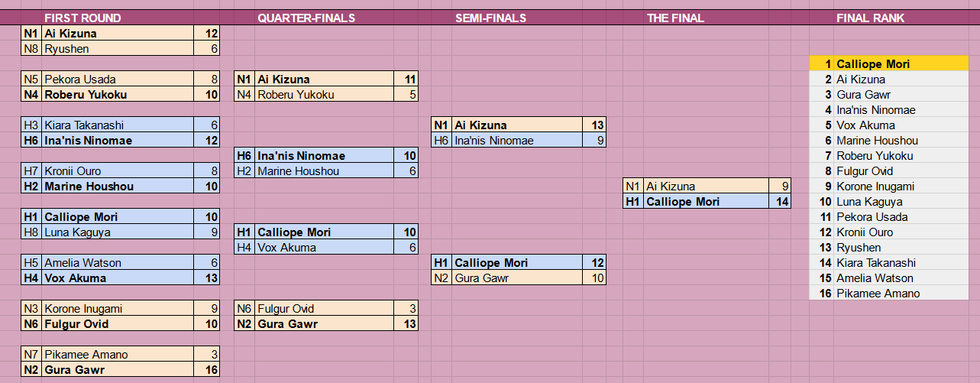Image resolution: width=980 pixels, height=383 pixels.
Task: Select Gura Gawr's first round score of 16
Action: point(207,370)
